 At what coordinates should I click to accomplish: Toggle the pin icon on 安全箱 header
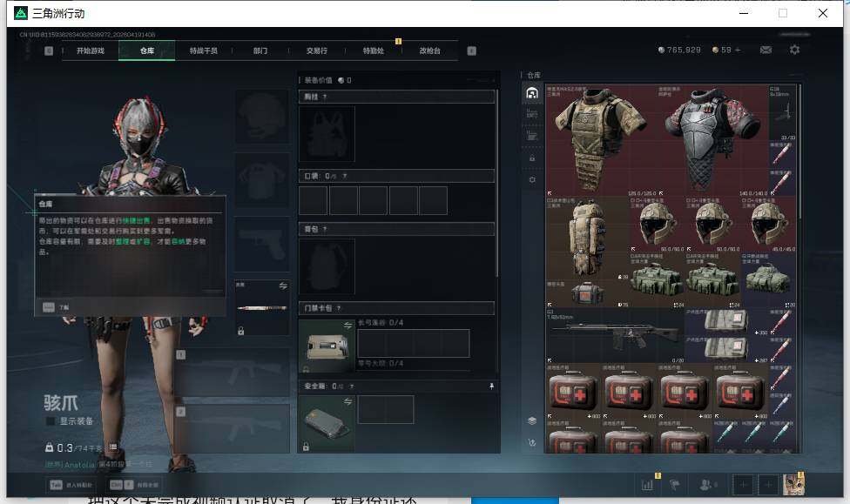click(491, 386)
